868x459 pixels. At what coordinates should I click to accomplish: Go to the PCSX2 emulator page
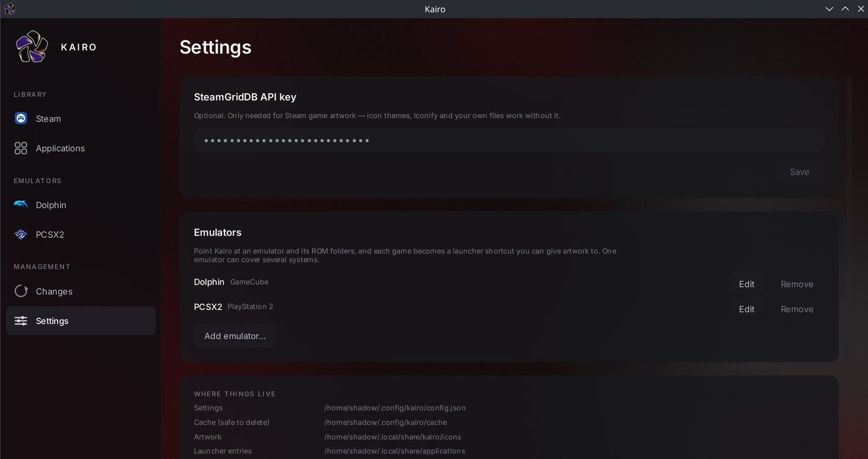pyautogui.click(x=81, y=234)
